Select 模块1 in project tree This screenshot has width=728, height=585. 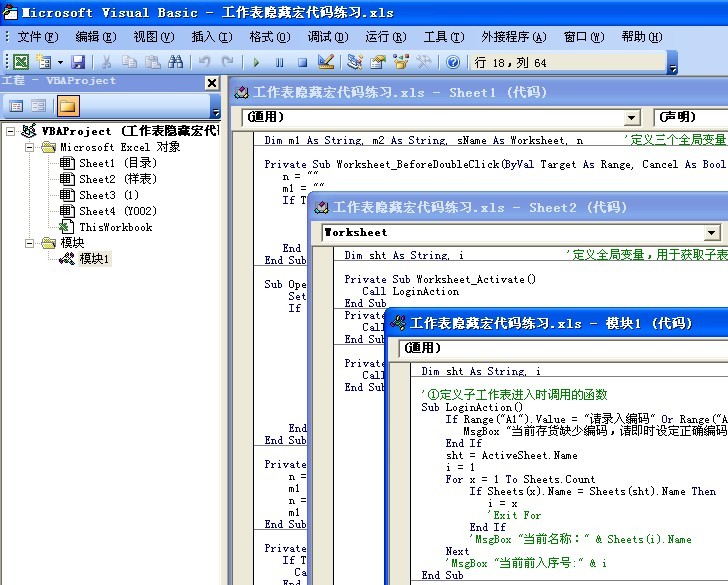(x=94, y=259)
